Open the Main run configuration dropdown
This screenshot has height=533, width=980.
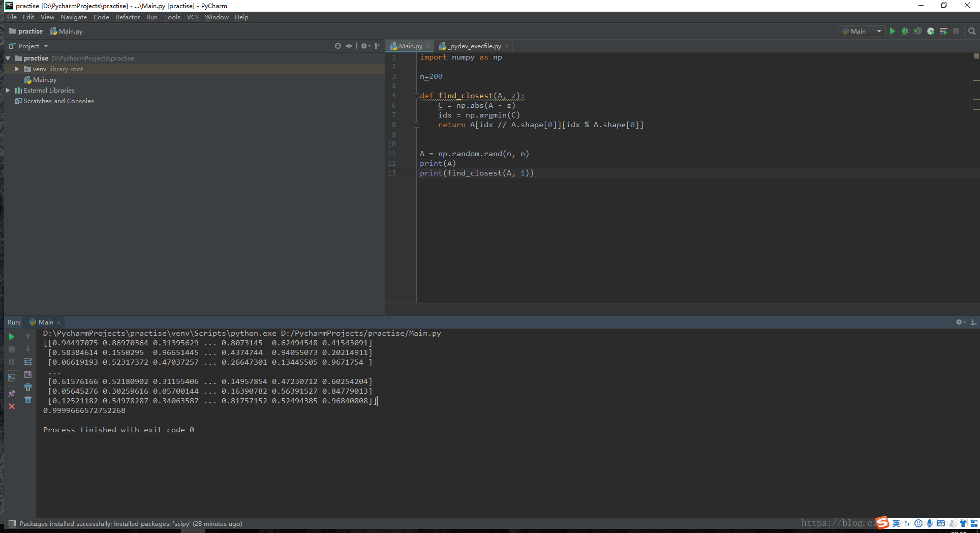point(862,31)
